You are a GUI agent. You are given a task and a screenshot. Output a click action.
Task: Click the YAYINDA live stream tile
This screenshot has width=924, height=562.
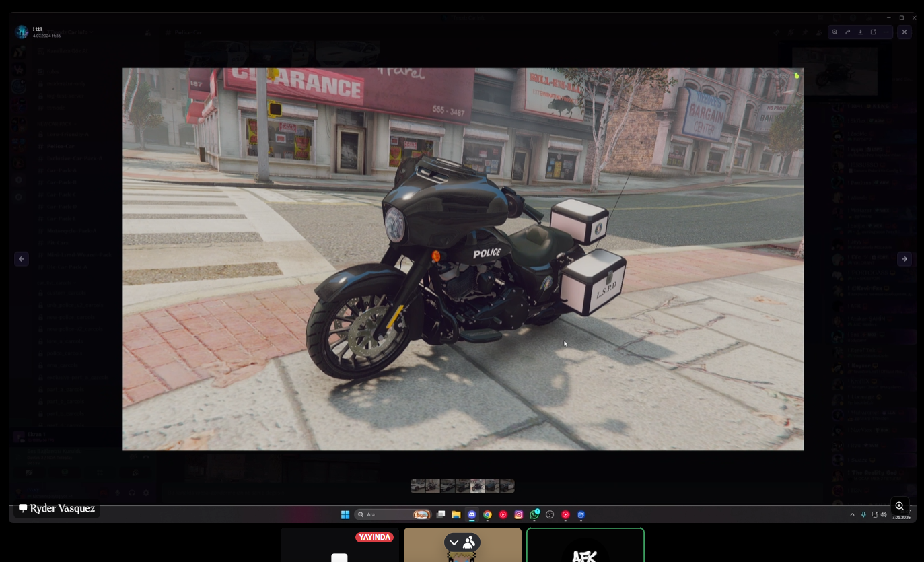coord(340,545)
